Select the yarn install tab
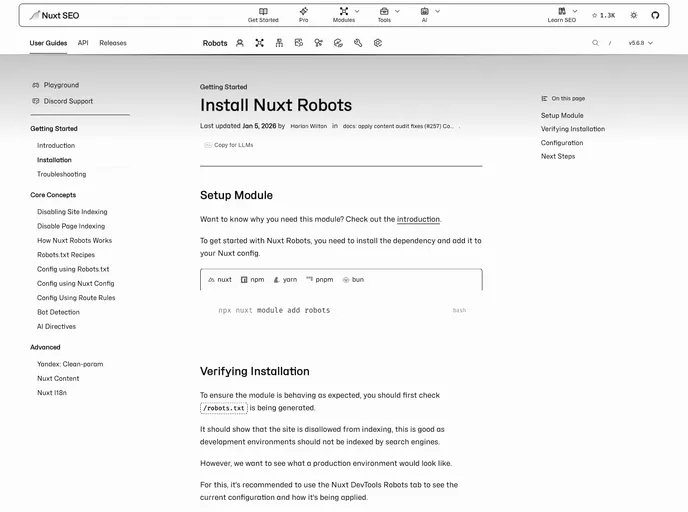 click(x=285, y=280)
